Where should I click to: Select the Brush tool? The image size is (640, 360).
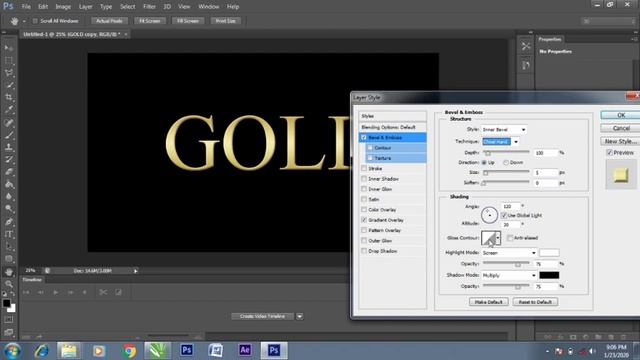9,134
